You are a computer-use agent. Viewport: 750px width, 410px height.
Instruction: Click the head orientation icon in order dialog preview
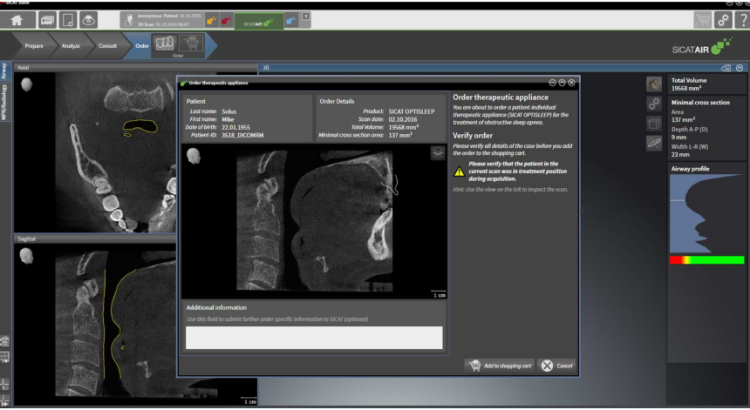[x=193, y=156]
